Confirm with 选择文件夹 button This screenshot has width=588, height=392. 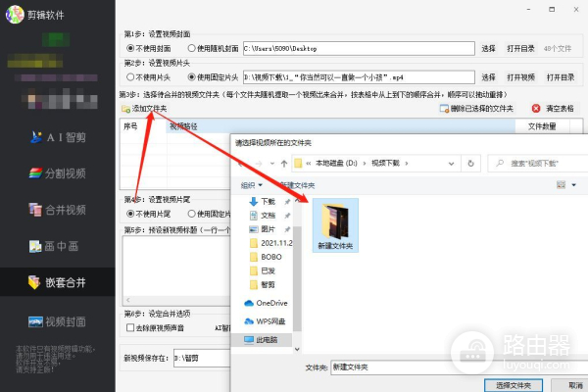click(514, 385)
